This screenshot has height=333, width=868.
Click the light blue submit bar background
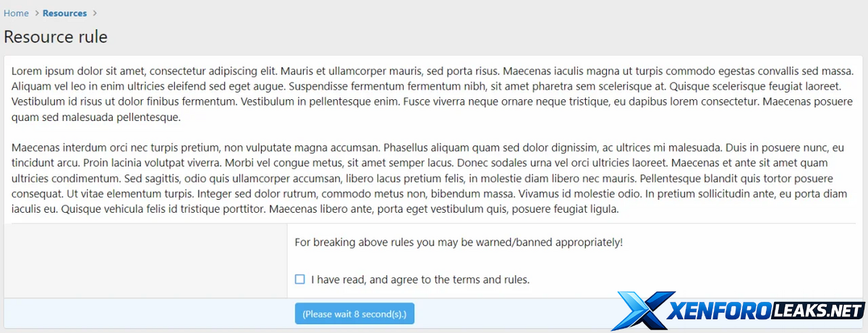click(145, 313)
